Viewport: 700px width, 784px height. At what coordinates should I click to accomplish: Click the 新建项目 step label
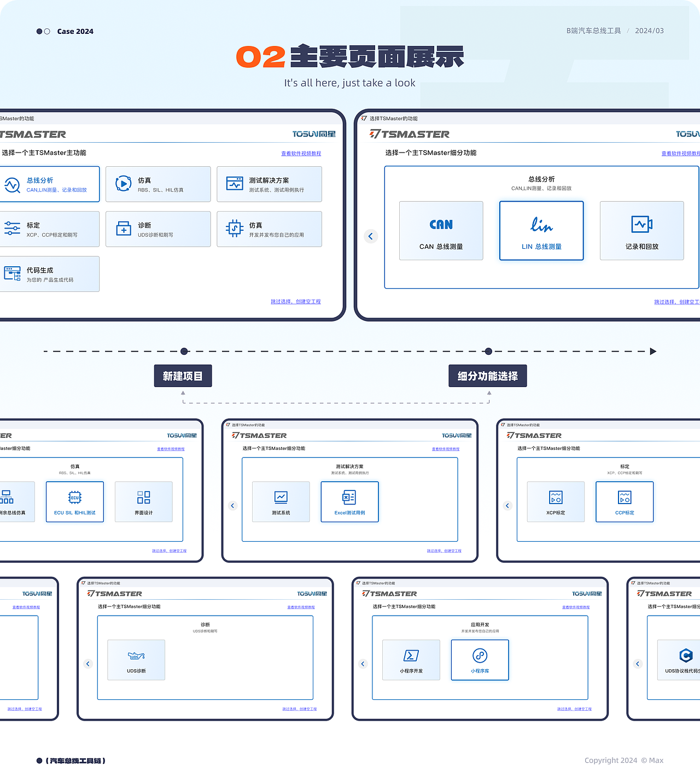click(183, 376)
